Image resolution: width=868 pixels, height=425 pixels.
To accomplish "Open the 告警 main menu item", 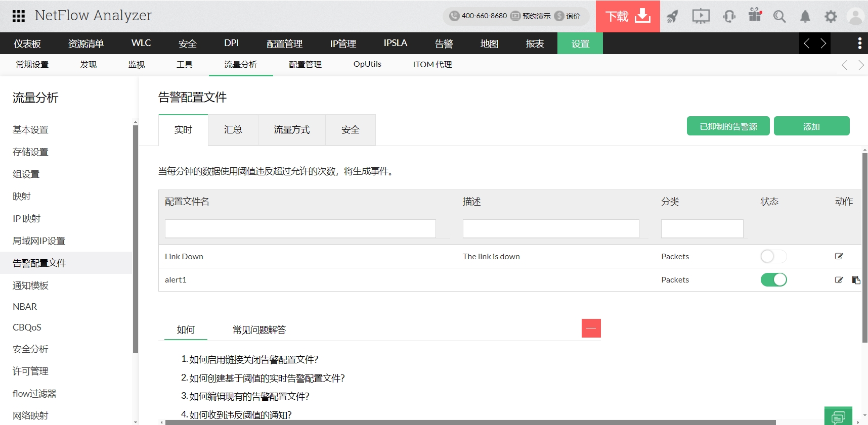I will pyautogui.click(x=444, y=43).
